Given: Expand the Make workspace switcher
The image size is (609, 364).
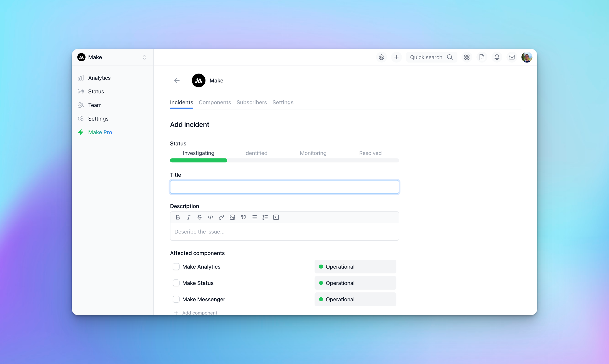Looking at the screenshot, I should pos(144,57).
